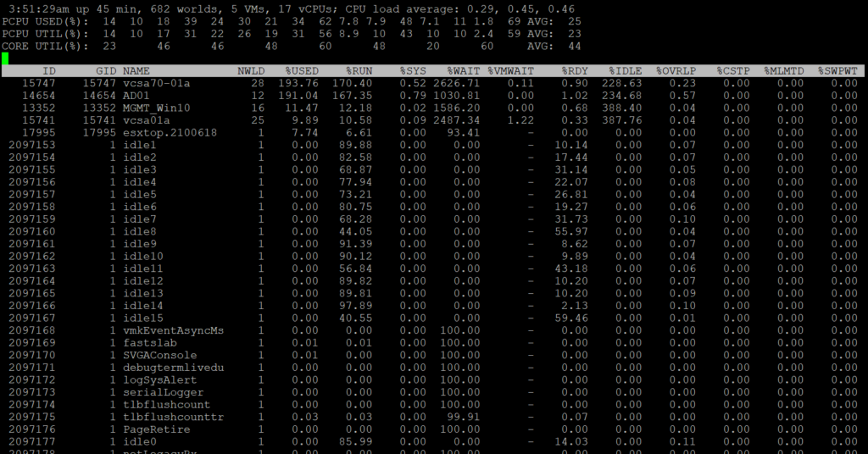Click the NWLD column header
868x454 pixels.
[251, 71]
